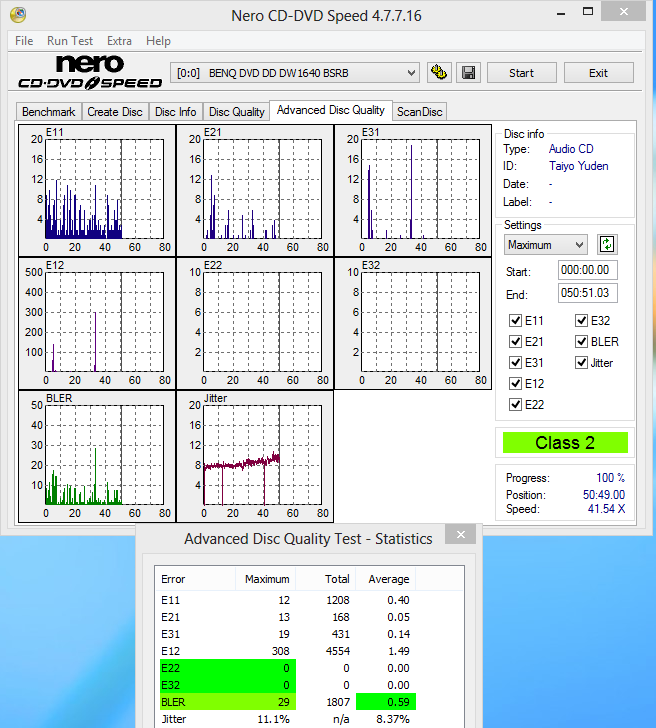Image resolution: width=656 pixels, height=728 pixels.
Task: Click the Progress value 100 %
Action: [611, 478]
